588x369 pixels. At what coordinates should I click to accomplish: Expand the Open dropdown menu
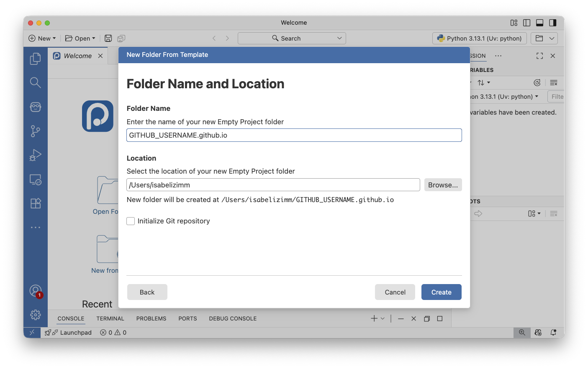tap(80, 38)
